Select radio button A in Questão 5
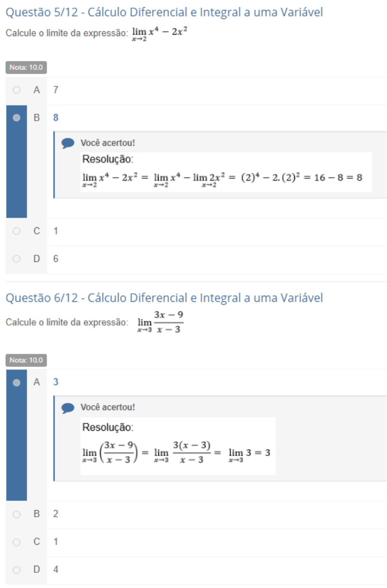 [x=17, y=90]
